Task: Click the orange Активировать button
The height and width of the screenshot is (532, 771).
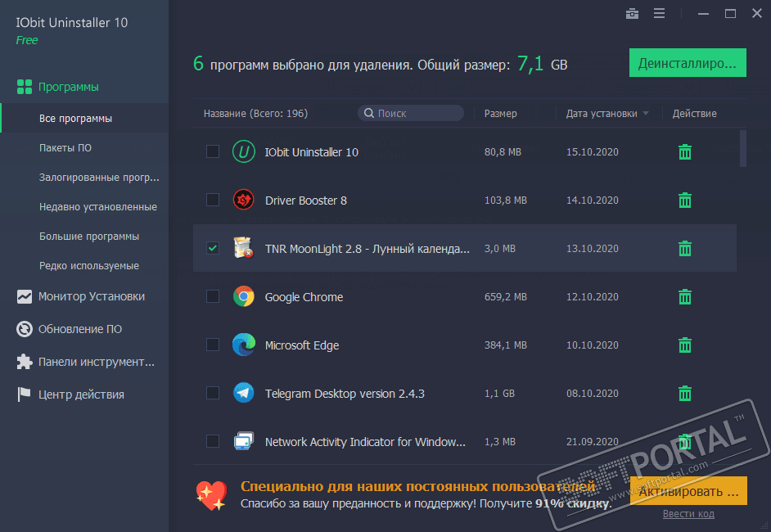Action: [688, 491]
